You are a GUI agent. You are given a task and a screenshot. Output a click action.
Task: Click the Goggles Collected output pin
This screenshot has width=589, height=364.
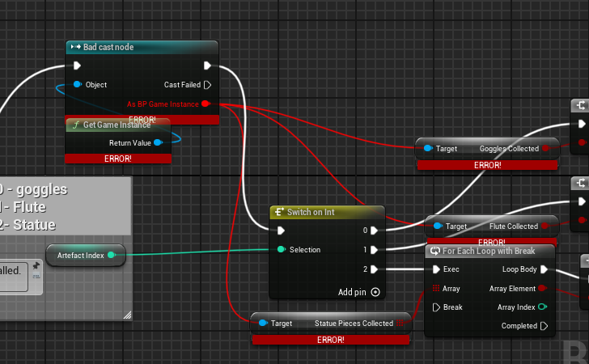click(x=545, y=149)
